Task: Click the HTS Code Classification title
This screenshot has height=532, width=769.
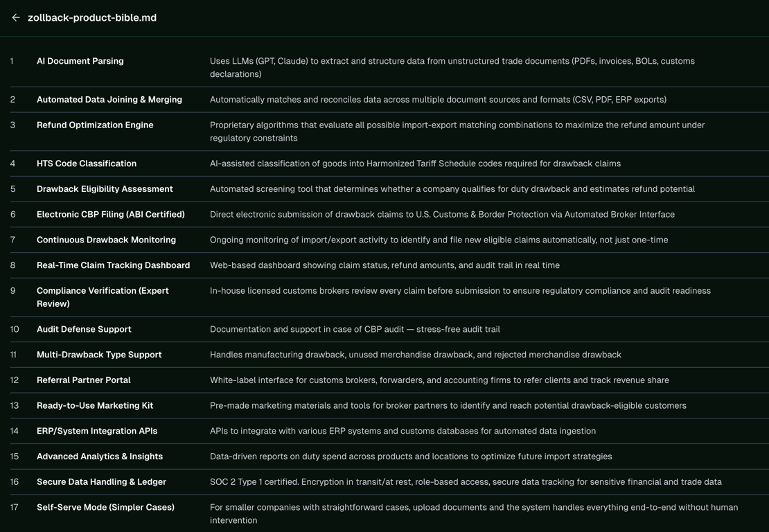Action: [x=87, y=163]
